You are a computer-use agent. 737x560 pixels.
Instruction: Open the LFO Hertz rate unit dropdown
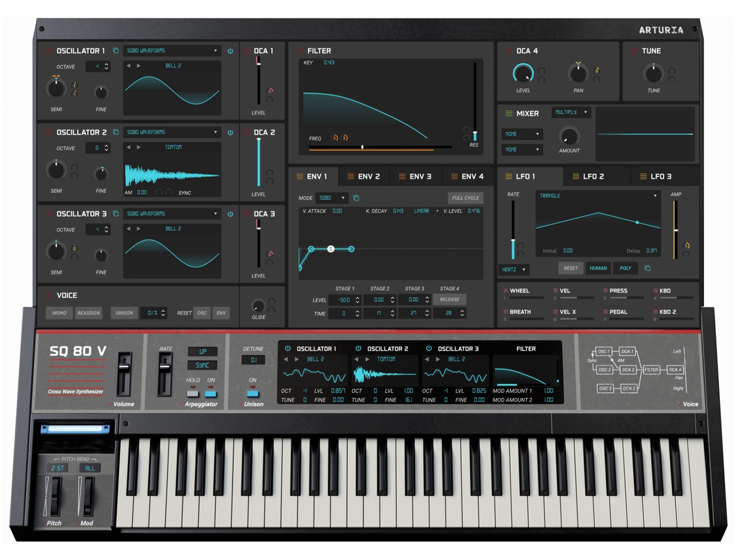(x=514, y=269)
